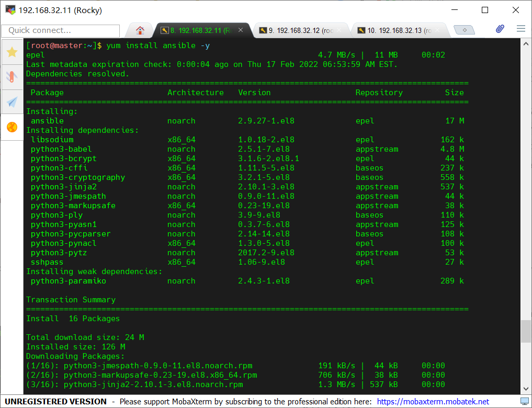Click python3-pycparser package name
Image resolution: width=532 pixels, height=408 pixels.
tap(71, 234)
